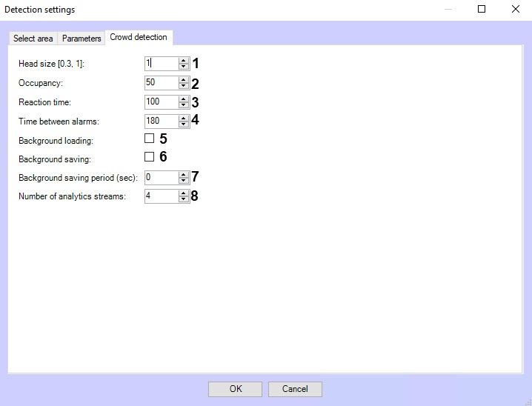Decrease Number of analytics streams spinner

184,200
